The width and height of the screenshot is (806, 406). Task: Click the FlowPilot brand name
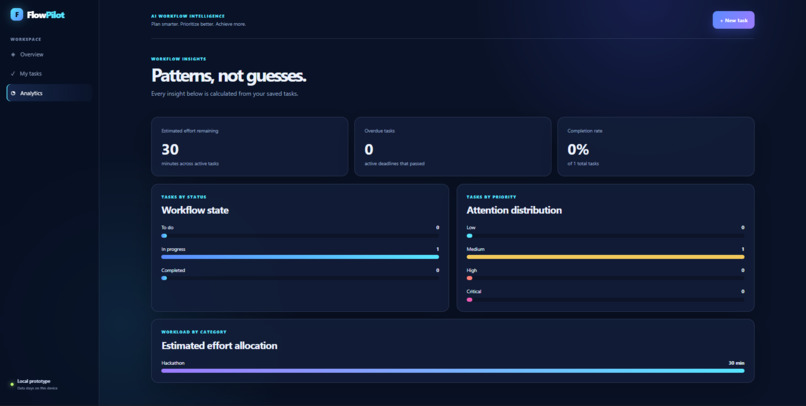pos(46,15)
